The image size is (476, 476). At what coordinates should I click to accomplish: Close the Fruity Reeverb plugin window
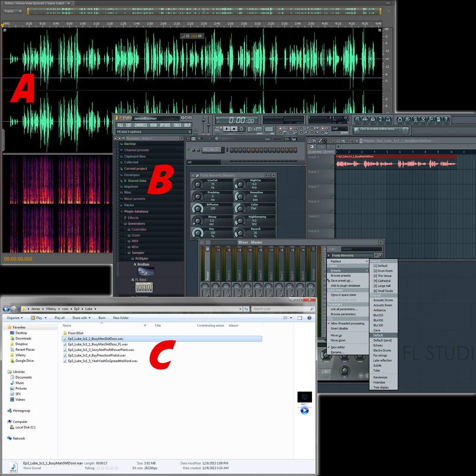pyautogui.click(x=274, y=175)
